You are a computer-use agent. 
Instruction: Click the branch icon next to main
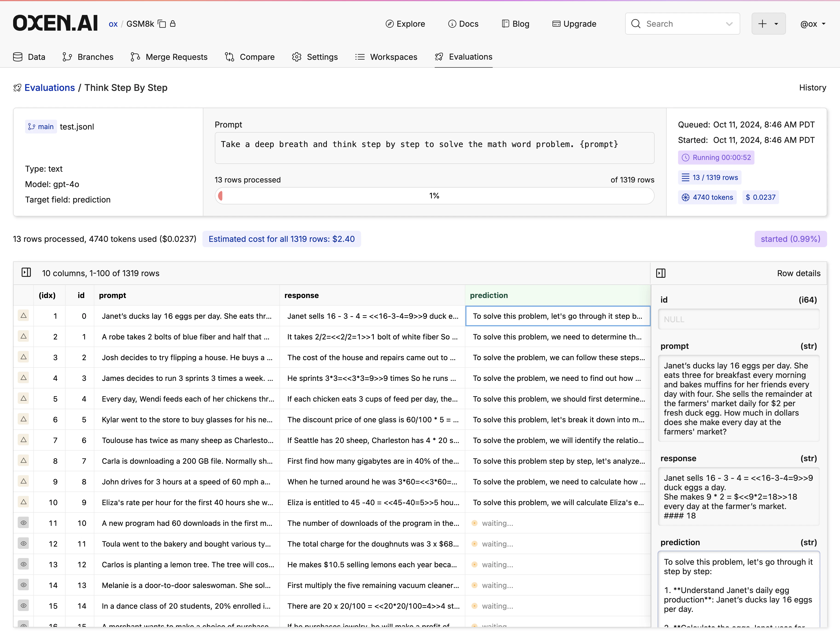click(x=32, y=127)
